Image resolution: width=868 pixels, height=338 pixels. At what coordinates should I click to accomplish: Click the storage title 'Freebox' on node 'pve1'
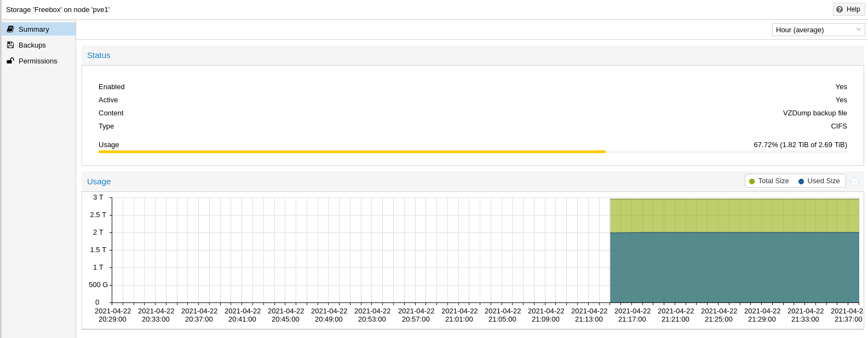58,9
